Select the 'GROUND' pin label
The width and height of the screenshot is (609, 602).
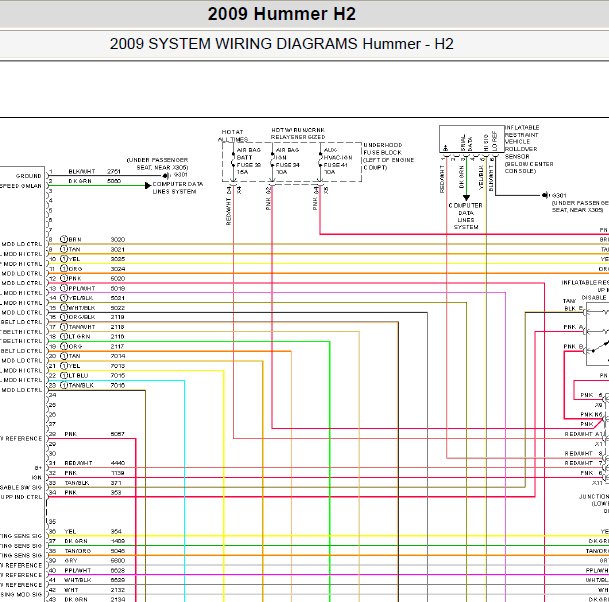tap(28, 176)
